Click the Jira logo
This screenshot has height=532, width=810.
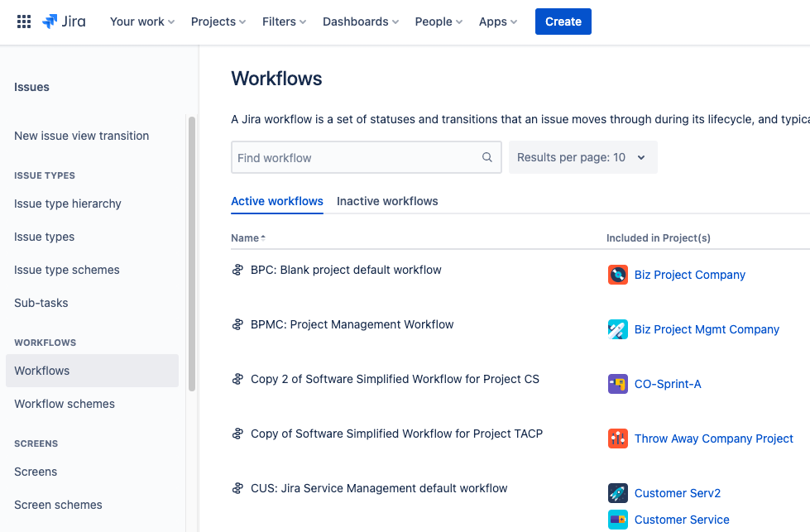(x=64, y=22)
